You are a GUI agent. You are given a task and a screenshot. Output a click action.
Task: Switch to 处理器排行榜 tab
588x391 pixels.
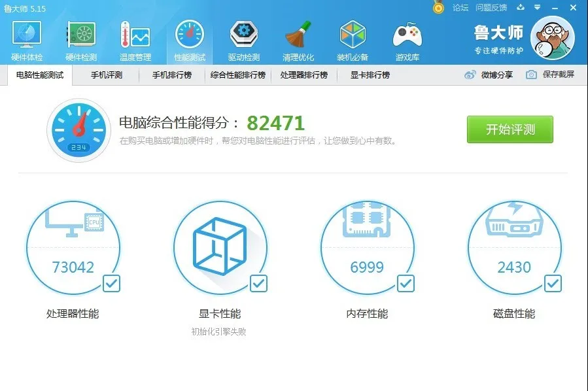point(304,75)
